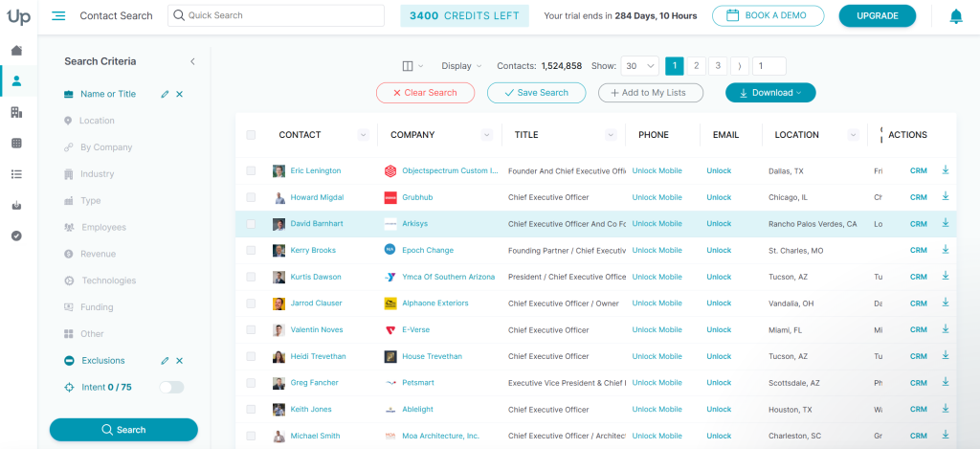Remove the Exclusions filter with X

[179, 361]
